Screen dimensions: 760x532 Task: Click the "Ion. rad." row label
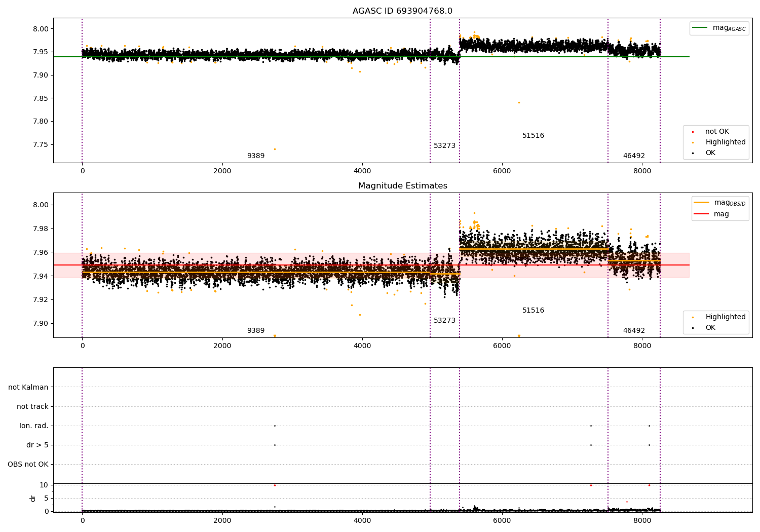pyautogui.click(x=34, y=426)
